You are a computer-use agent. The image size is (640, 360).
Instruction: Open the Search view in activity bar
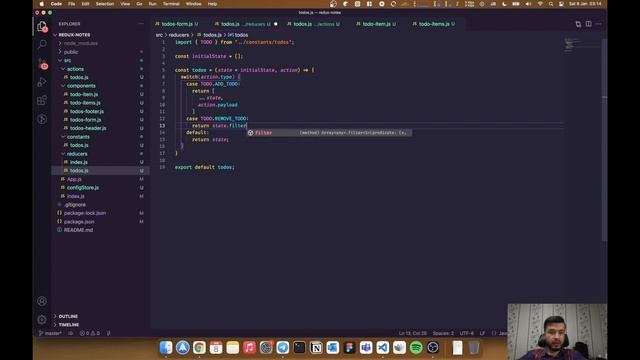tap(42, 44)
